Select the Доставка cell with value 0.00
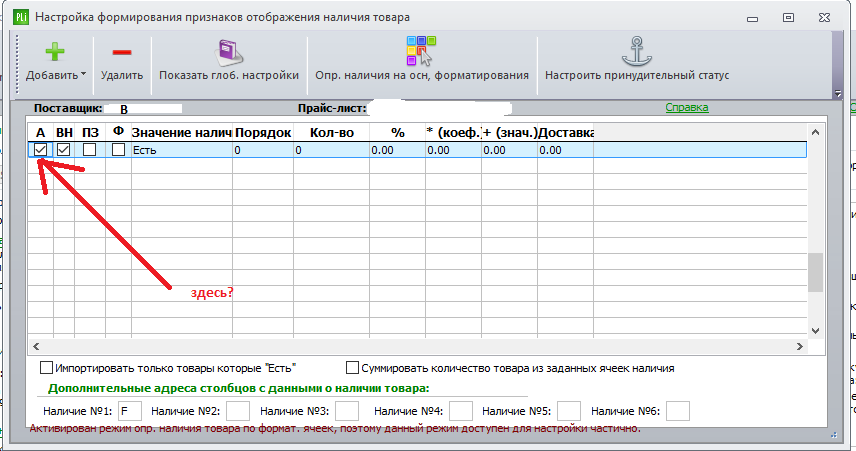856x451 pixels. coord(566,150)
